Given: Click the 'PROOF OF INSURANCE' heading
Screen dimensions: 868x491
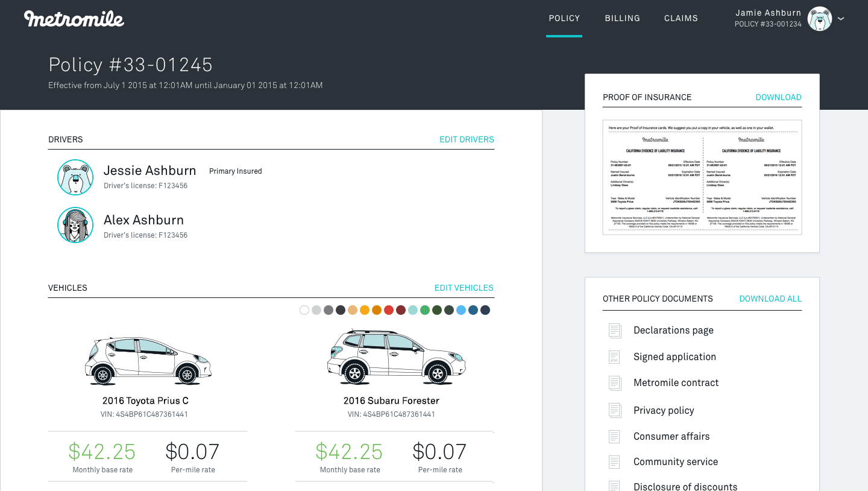Looking at the screenshot, I should (x=647, y=97).
